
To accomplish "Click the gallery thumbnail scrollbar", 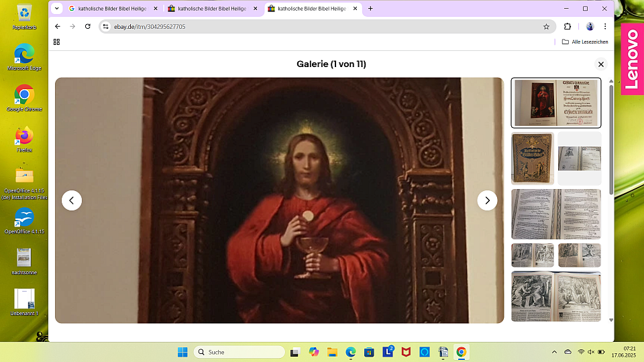I will [x=610, y=139].
